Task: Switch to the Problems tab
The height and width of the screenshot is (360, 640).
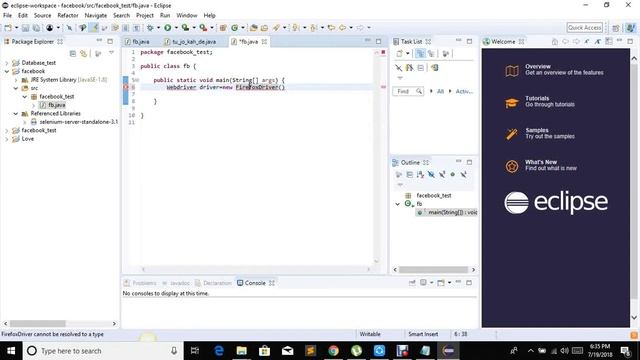Action: pos(140,283)
